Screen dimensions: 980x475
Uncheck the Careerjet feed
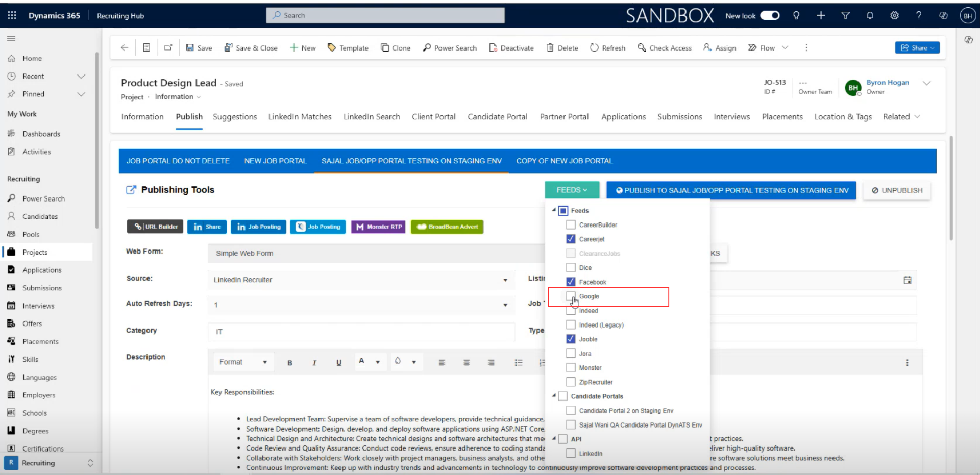point(571,239)
